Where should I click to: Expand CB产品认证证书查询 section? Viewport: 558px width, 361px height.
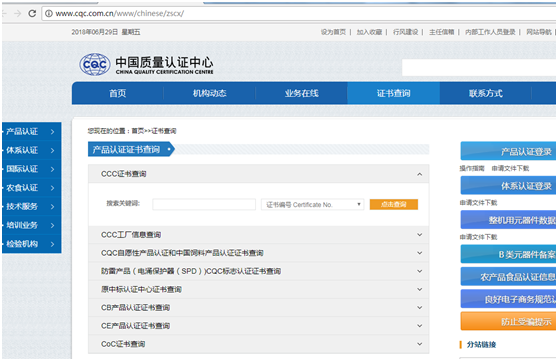(258, 308)
